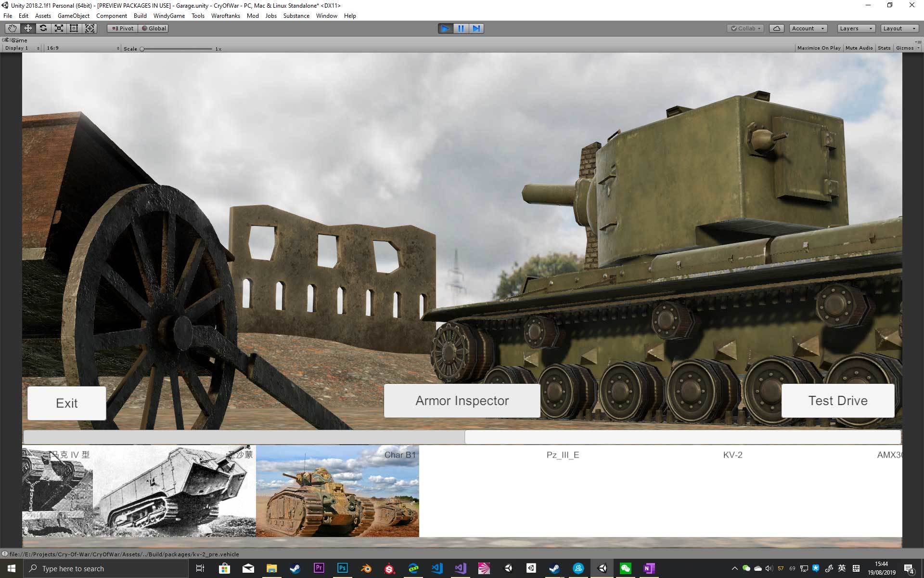The image size is (924, 578).
Task: Open the Collab dropdown
Action: pyautogui.click(x=745, y=28)
